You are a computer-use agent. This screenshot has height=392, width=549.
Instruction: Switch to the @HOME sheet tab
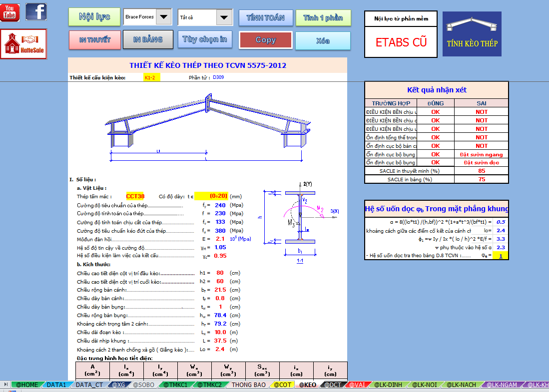point(27,385)
